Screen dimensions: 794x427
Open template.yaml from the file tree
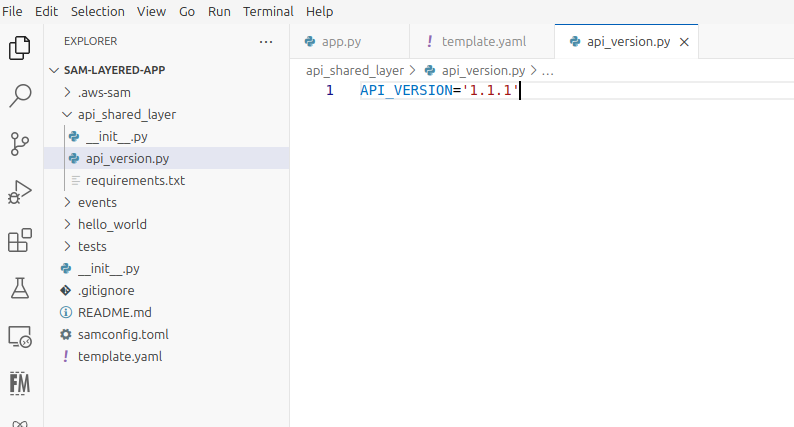(x=167, y=357)
